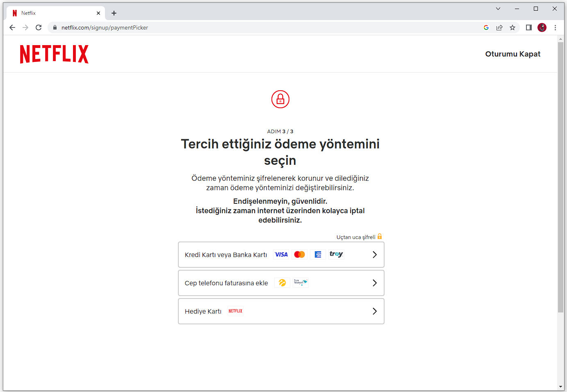Click the Troy card logo
Image resolution: width=567 pixels, height=392 pixels.
[336, 254]
